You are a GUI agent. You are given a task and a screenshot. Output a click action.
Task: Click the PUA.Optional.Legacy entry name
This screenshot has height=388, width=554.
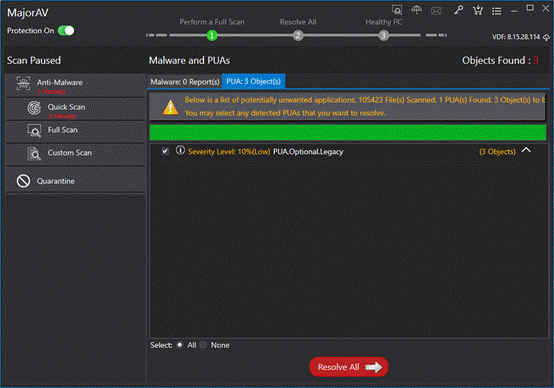(308, 152)
